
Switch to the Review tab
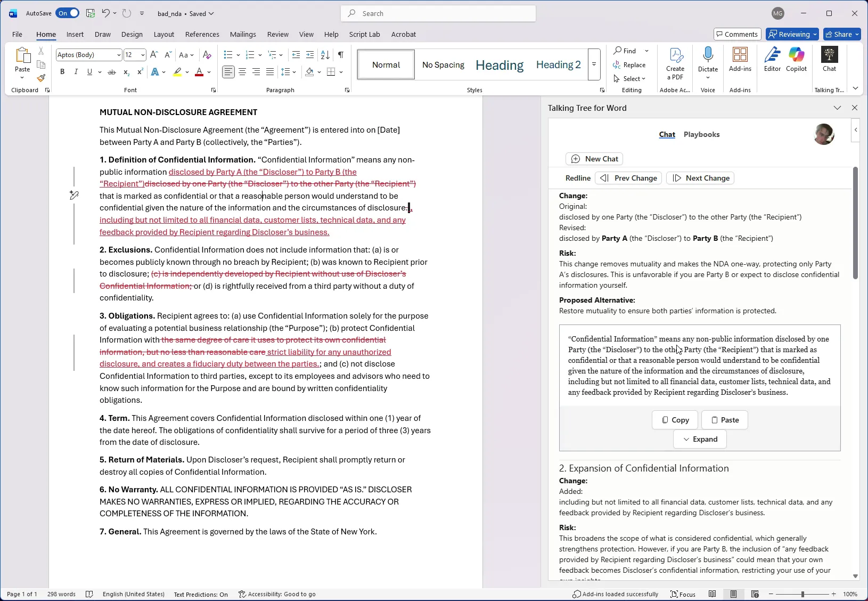[x=278, y=34]
